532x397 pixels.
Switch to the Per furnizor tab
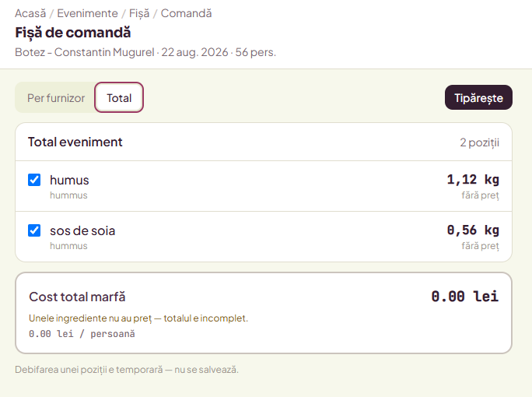[56, 98]
